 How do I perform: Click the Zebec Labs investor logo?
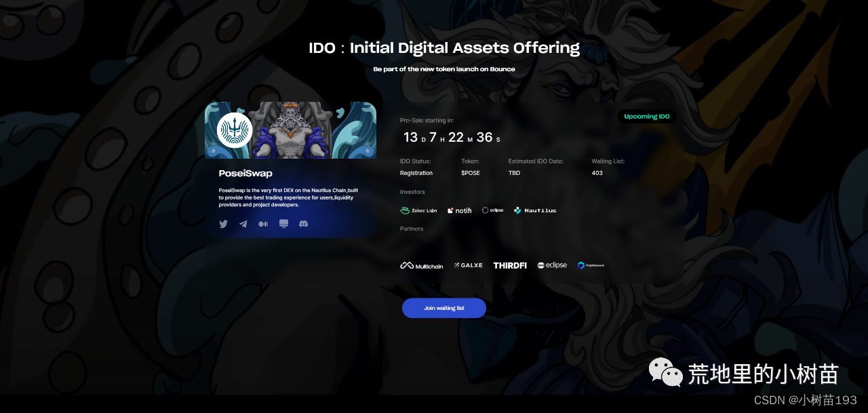click(x=418, y=210)
